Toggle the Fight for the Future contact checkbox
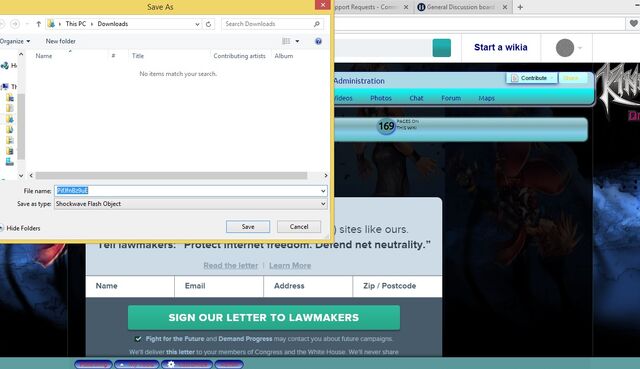 click(138, 339)
